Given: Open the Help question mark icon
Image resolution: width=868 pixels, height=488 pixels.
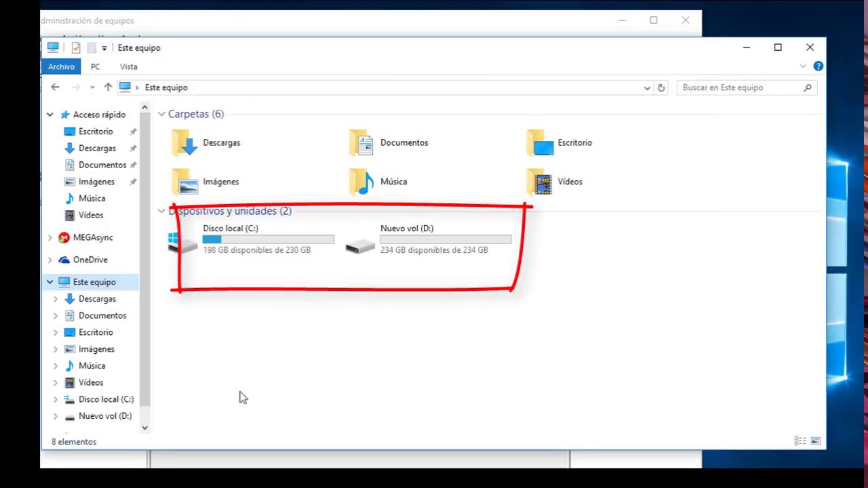Looking at the screenshot, I should click(x=818, y=66).
